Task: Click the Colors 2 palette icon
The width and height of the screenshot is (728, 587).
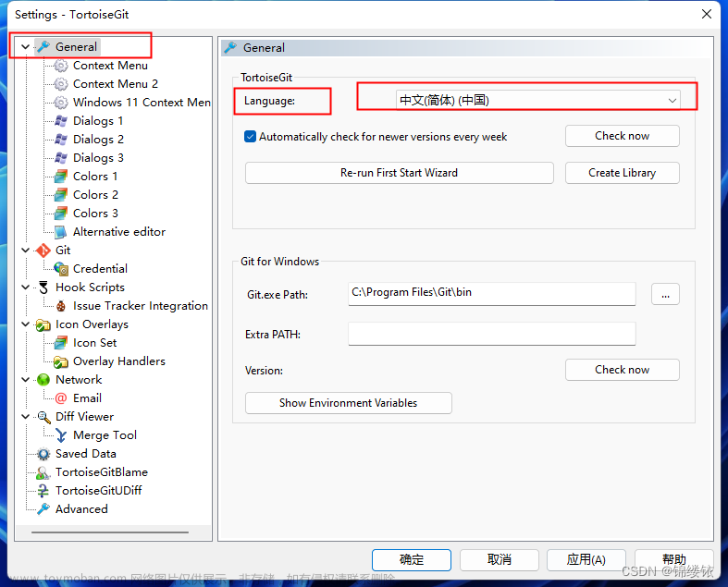Action: point(61,195)
